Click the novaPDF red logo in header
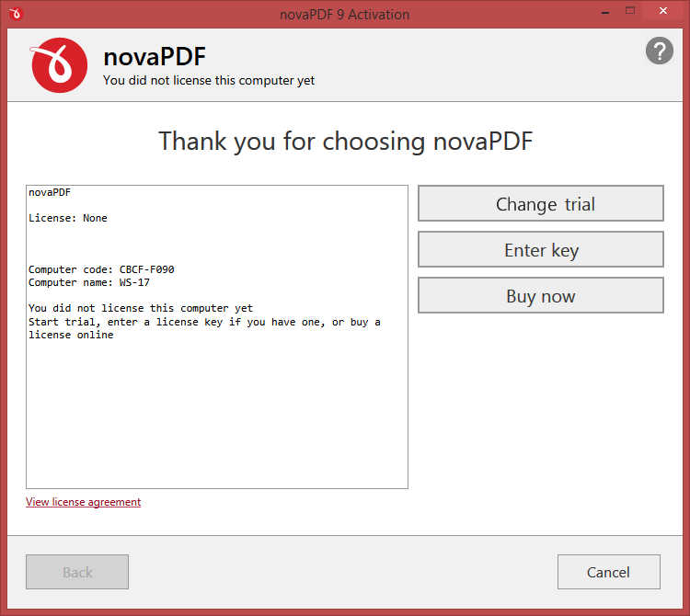This screenshot has width=690, height=616. 59,65
